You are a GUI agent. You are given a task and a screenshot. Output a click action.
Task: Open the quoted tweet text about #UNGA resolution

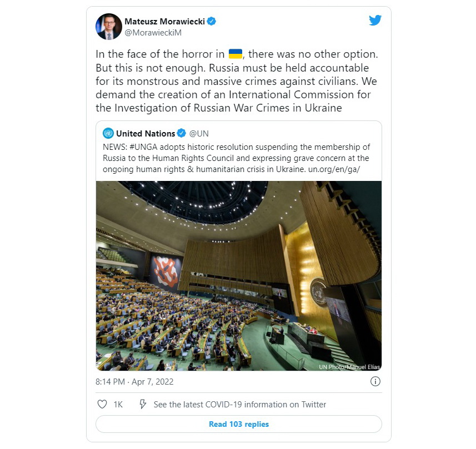point(236,158)
